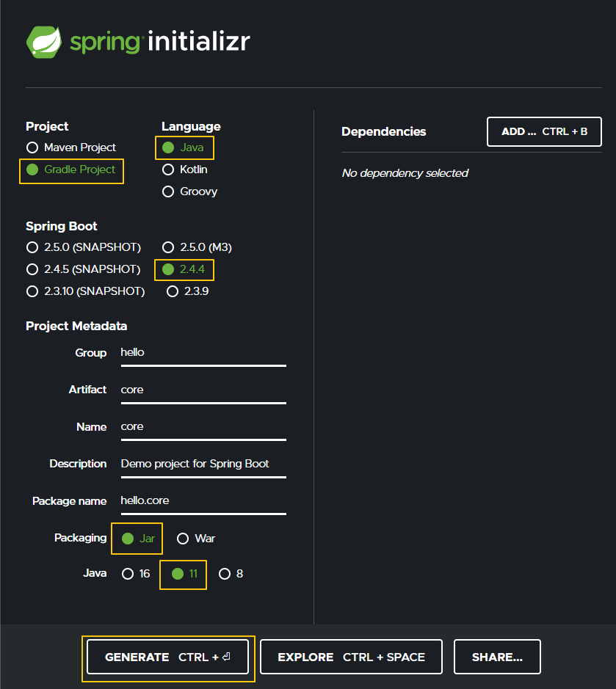Click the EXPLORE button
This screenshot has height=689, width=616.
click(x=351, y=657)
